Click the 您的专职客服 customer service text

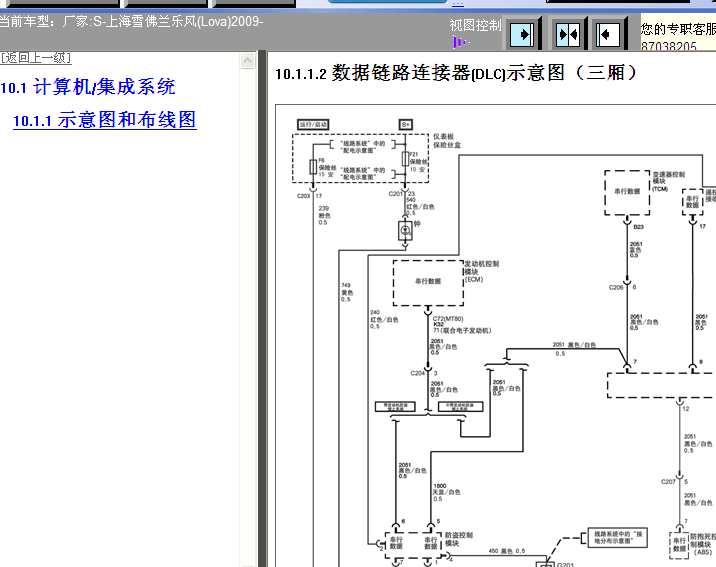coord(678,29)
